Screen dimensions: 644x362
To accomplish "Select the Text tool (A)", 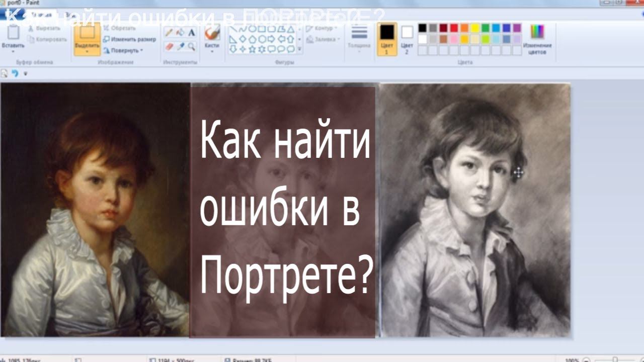I will pos(192,33).
